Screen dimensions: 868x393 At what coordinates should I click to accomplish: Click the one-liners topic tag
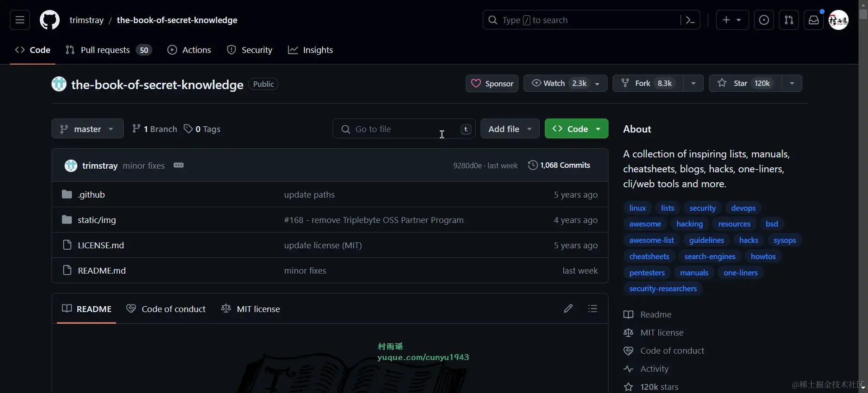click(741, 273)
